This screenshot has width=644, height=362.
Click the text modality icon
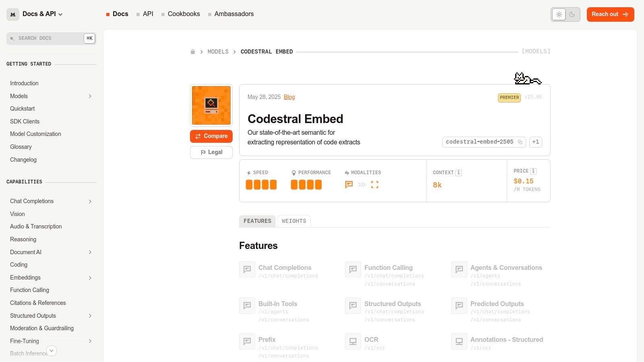[x=349, y=185]
